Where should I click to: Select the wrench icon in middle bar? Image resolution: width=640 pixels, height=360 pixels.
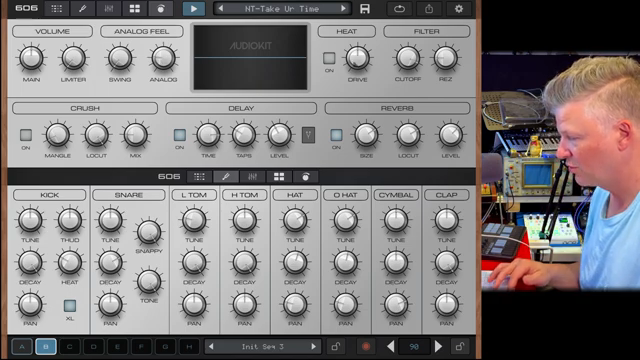coord(226,177)
